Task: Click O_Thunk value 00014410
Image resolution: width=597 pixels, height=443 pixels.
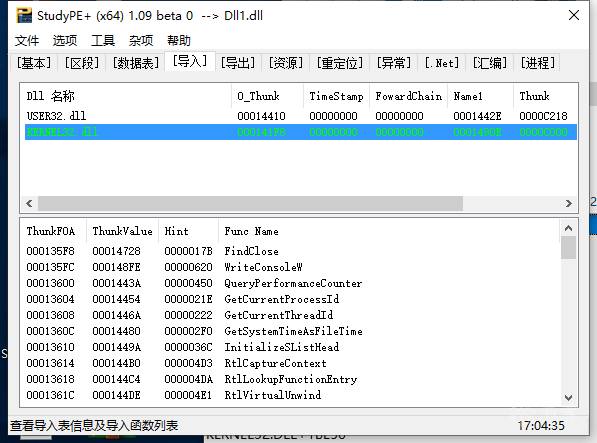Action: [262, 116]
